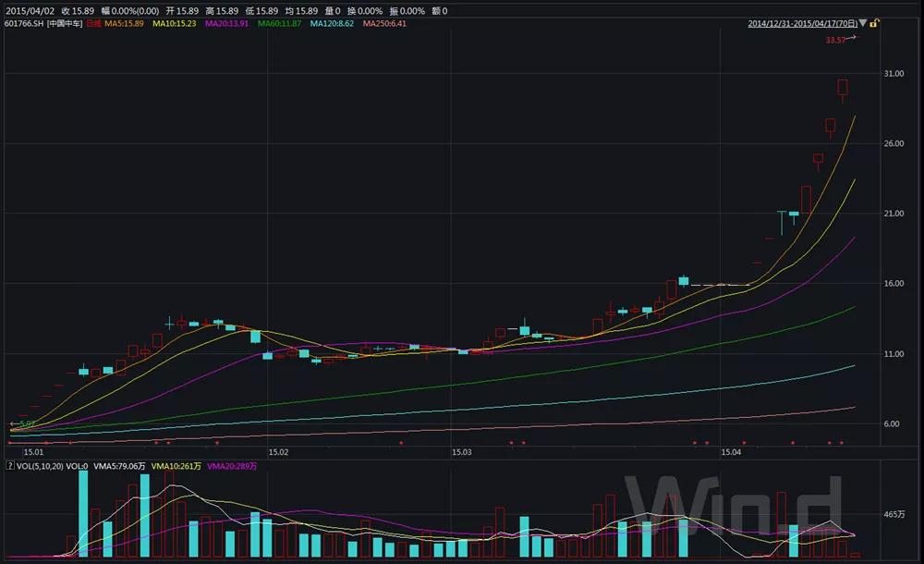Select the MA250:6.41 moving average label
Viewport: 924px width, 564px height.
point(385,23)
